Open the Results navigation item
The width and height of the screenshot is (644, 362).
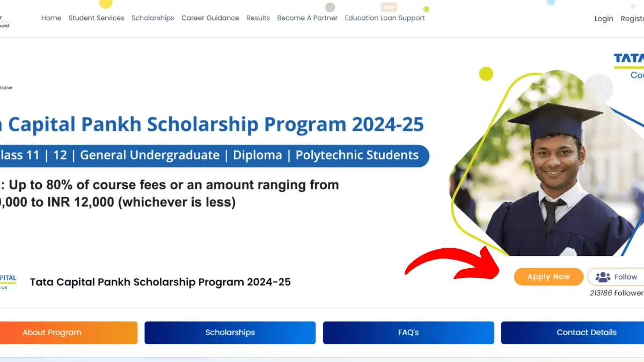tap(258, 18)
